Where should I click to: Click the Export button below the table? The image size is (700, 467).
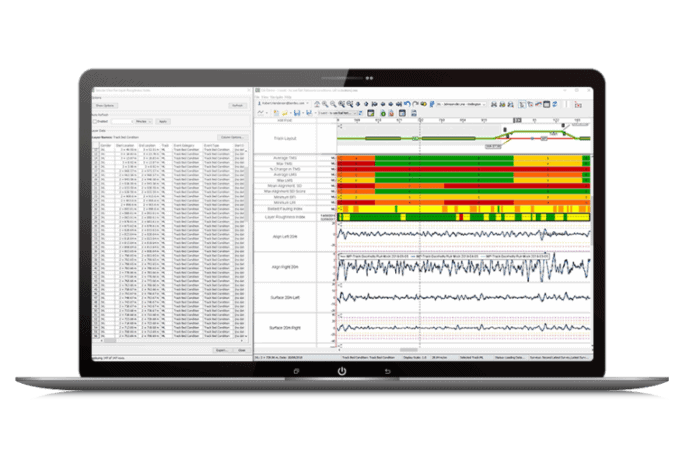[221, 350]
